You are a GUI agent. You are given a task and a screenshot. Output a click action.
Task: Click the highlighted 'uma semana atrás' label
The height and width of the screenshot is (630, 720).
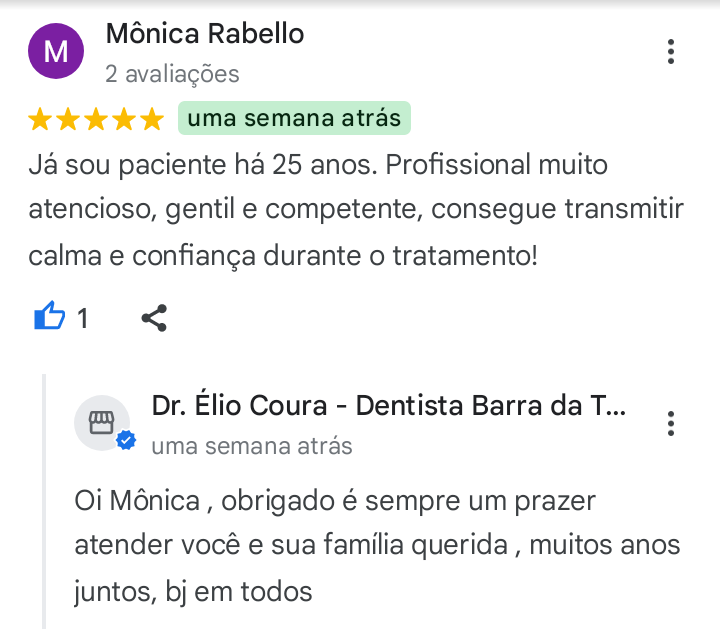coord(294,118)
